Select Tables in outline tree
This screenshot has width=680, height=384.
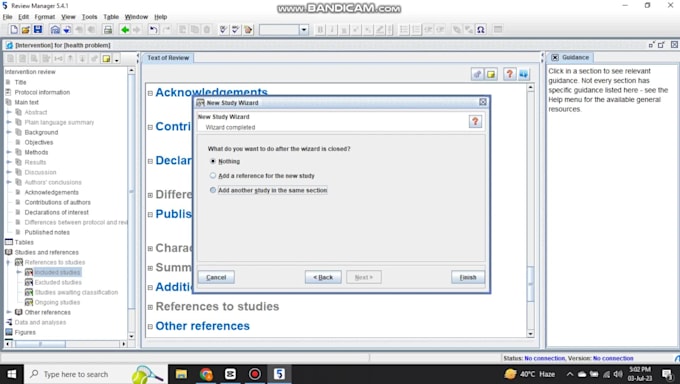point(24,242)
